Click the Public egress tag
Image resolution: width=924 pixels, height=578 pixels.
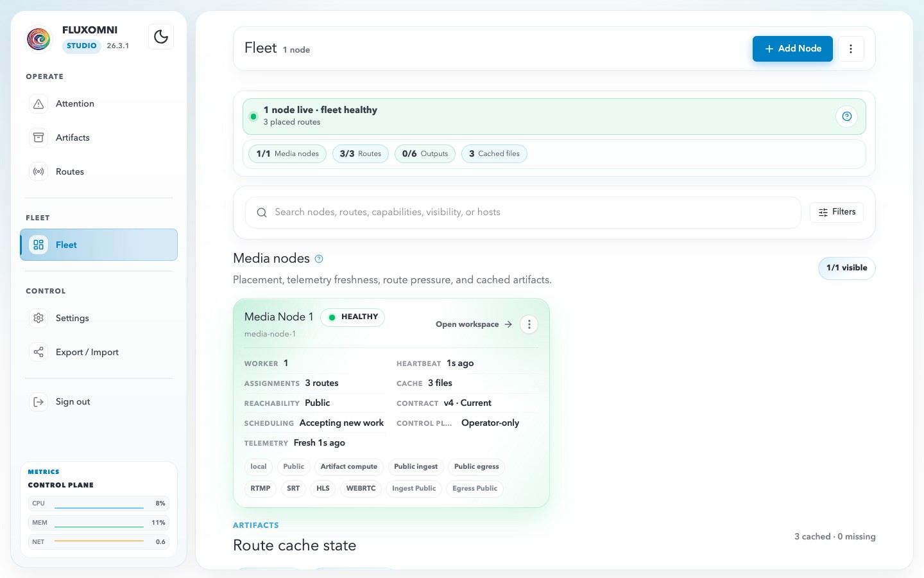tap(477, 467)
